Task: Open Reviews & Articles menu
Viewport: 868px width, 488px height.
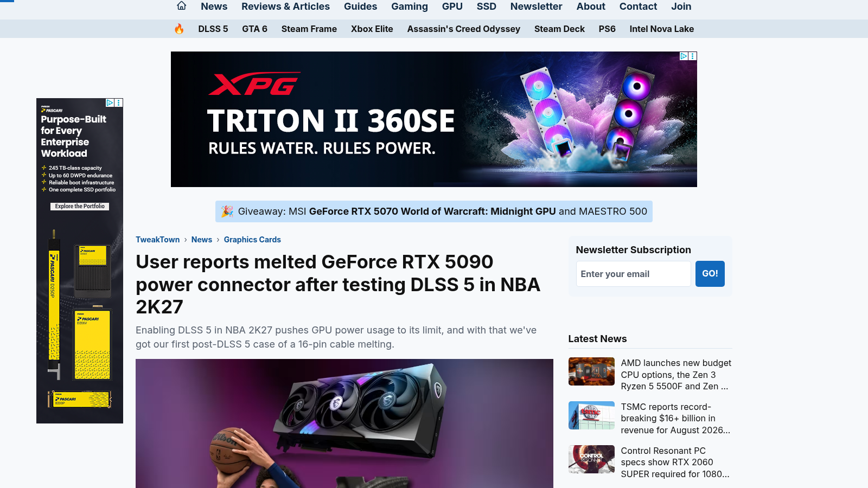Action: pyautogui.click(x=285, y=7)
